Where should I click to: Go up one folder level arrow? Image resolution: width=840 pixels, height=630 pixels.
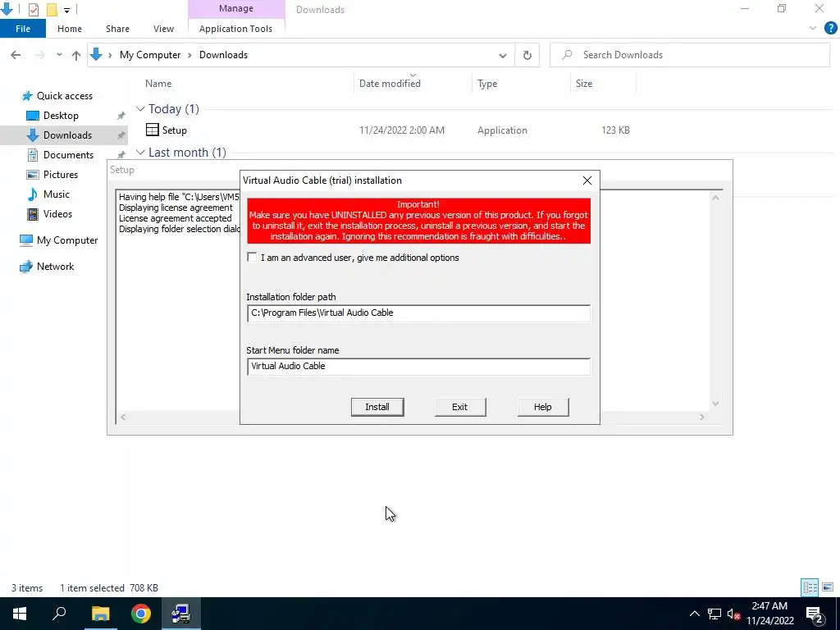[x=76, y=55]
